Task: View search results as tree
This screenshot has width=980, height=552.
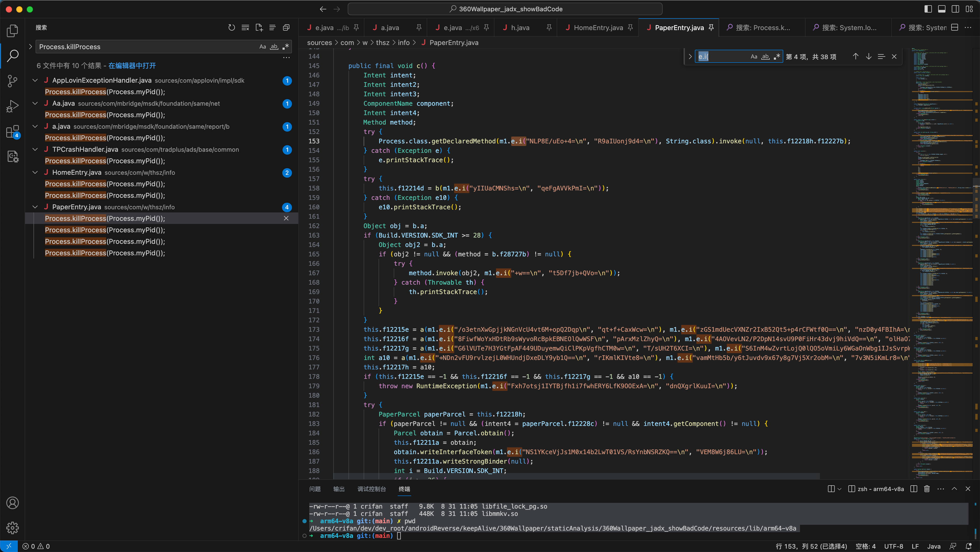Action: (272, 27)
